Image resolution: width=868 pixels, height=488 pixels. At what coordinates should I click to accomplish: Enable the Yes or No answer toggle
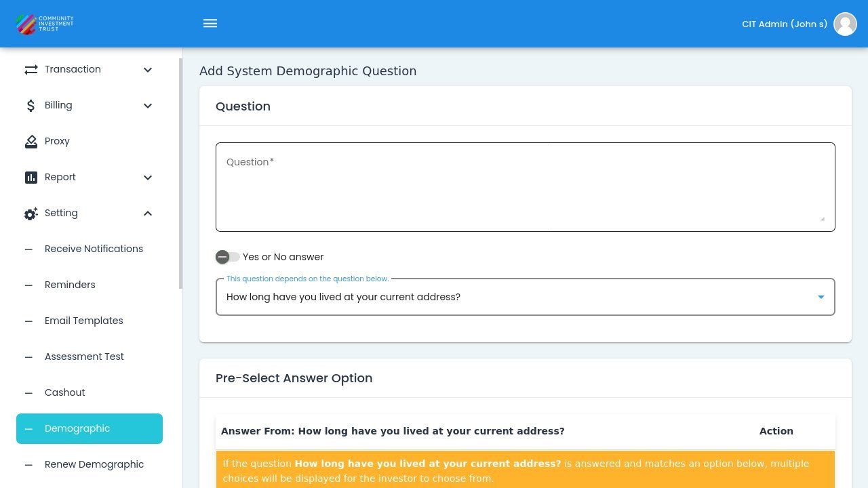(227, 257)
